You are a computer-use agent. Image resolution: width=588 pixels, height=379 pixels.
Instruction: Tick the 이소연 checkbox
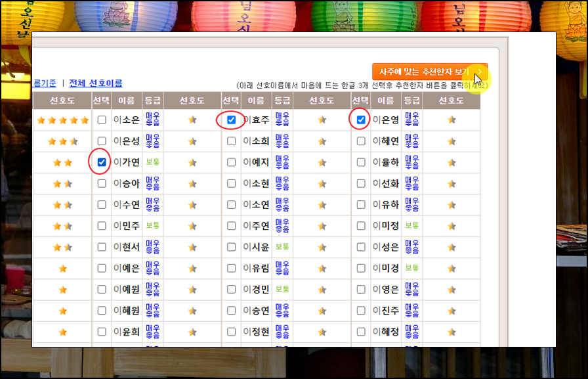pyautogui.click(x=232, y=204)
